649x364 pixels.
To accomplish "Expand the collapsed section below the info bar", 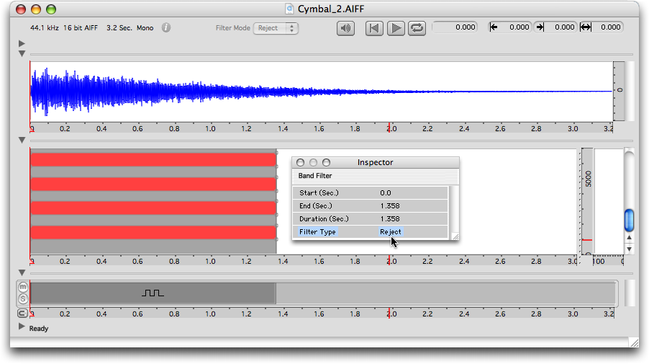I will (22, 43).
